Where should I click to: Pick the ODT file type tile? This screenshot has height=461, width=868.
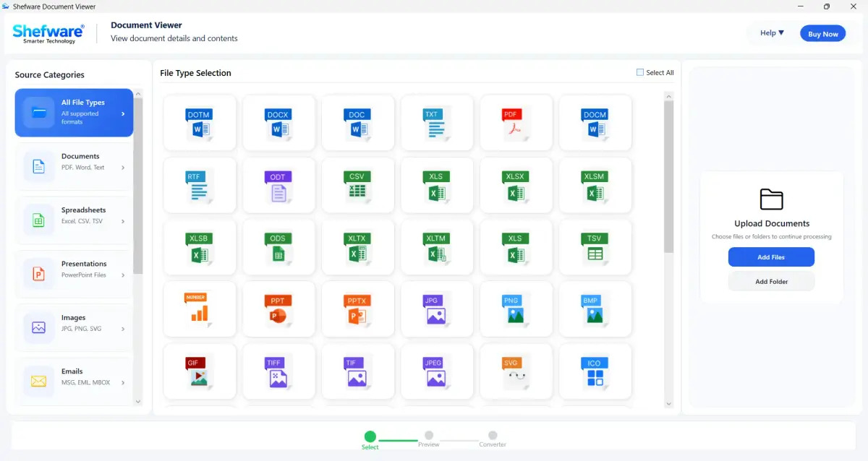pyautogui.click(x=278, y=186)
